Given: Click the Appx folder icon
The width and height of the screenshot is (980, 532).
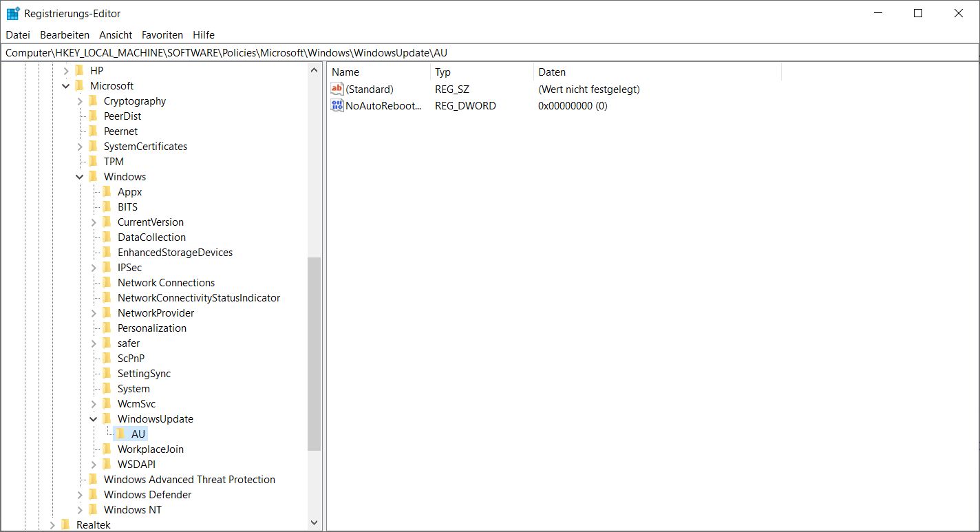Looking at the screenshot, I should (x=107, y=191).
